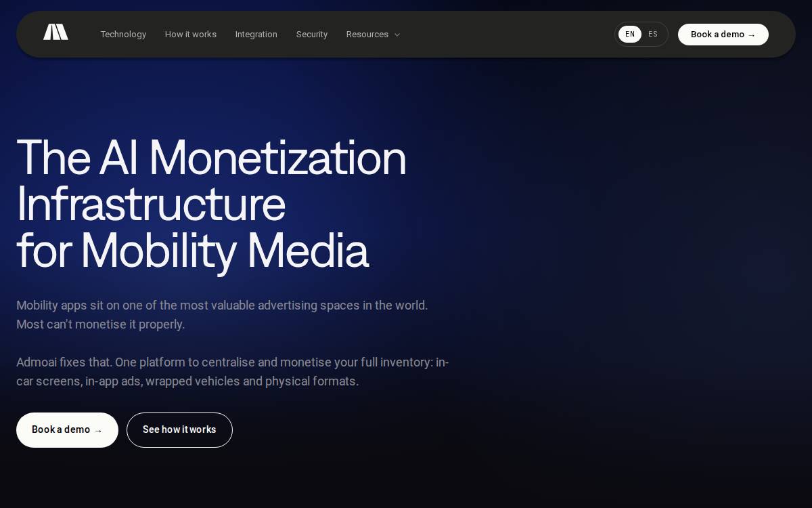Open the Technology nav link
The height and width of the screenshot is (508, 812).
click(x=123, y=35)
